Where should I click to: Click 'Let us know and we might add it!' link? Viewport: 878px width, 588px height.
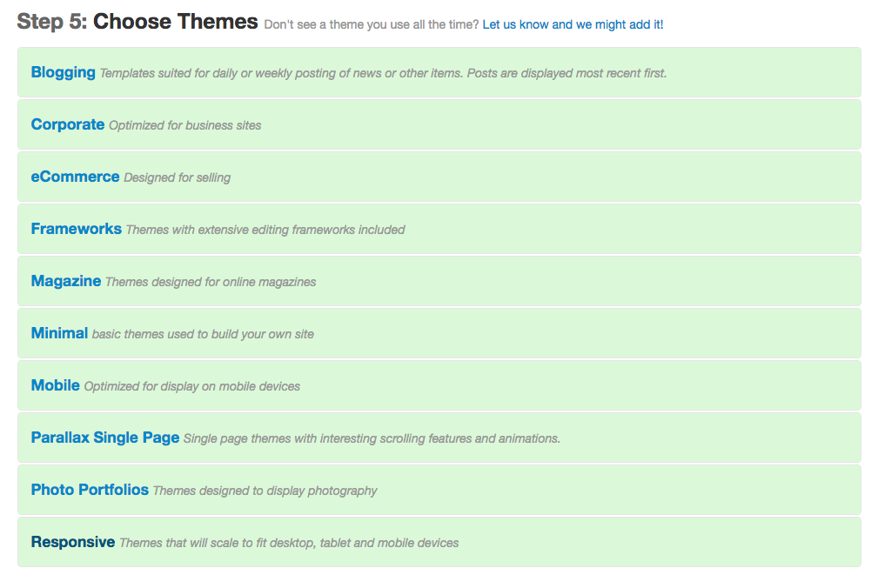573,24
